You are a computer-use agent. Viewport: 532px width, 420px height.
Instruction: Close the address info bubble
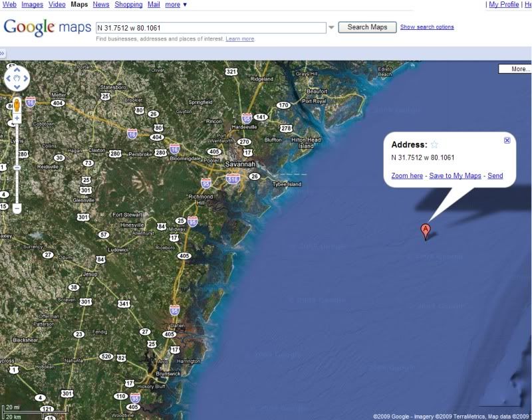pos(507,140)
